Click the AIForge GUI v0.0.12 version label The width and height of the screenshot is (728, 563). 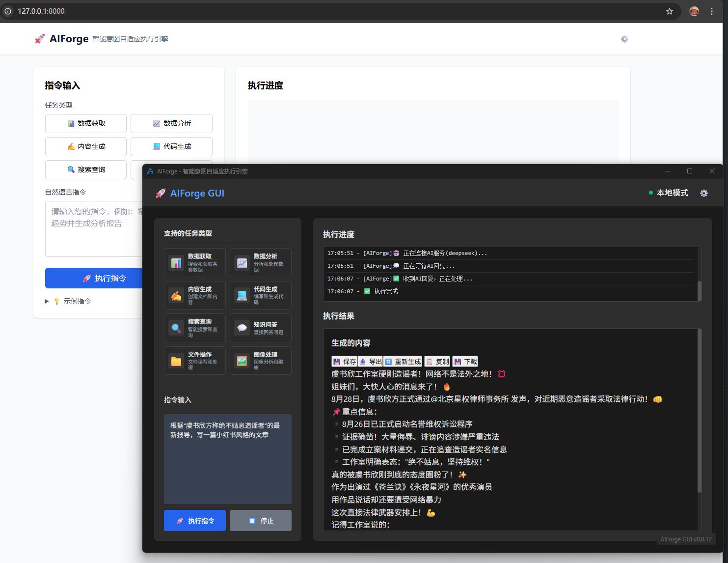pyautogui.click(x=686, y=539)
